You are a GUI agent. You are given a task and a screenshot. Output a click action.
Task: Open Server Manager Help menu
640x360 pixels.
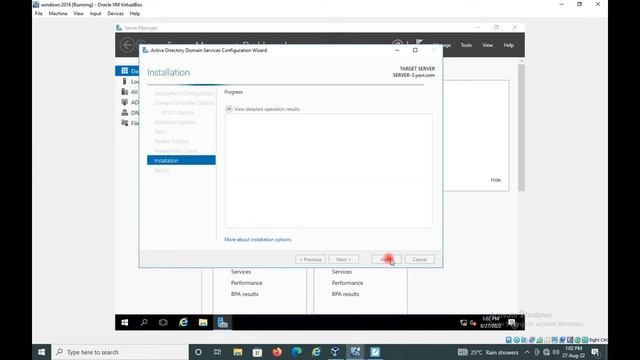tap(509, 45)
